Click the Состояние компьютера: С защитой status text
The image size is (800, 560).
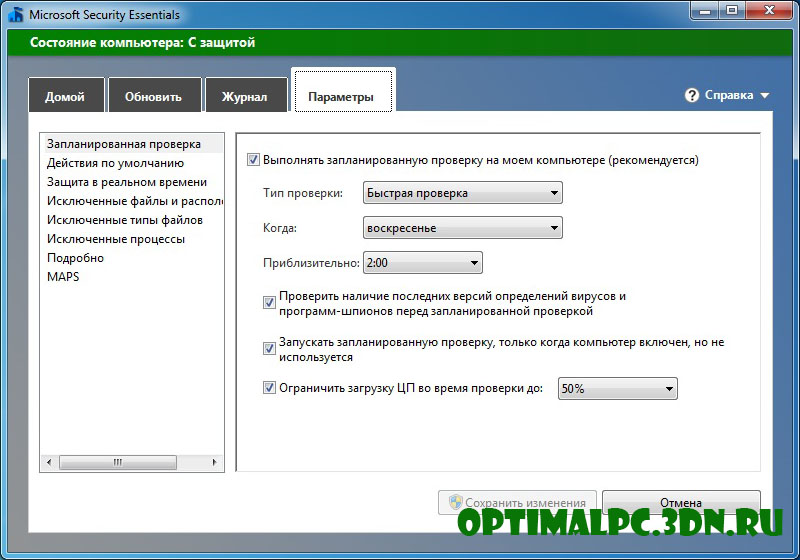142,42
